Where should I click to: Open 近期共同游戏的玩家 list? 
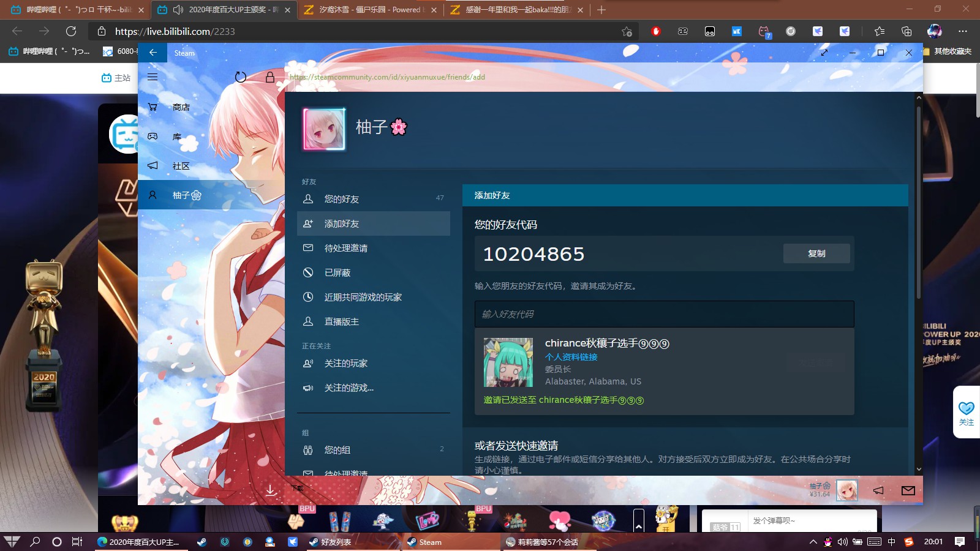pos(363,297)
